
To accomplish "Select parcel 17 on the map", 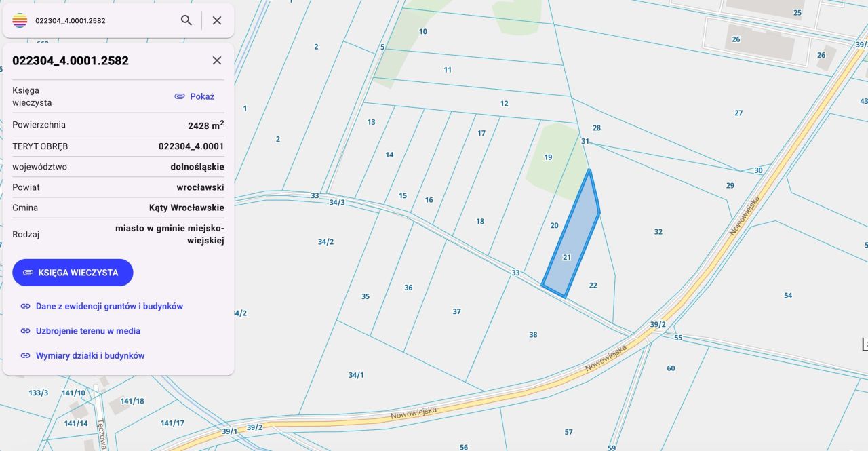I will (481, 133).
